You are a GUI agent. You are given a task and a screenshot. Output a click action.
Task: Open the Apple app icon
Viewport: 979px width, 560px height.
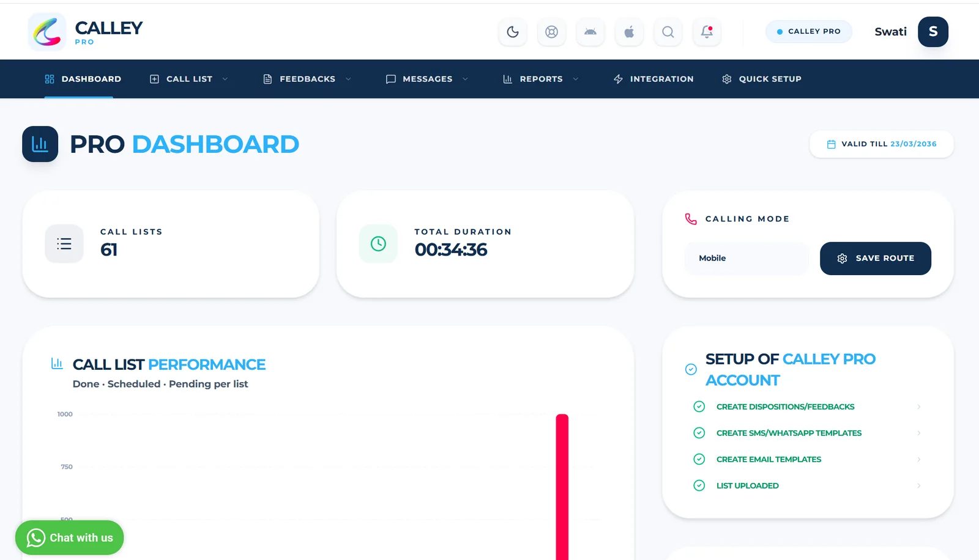tap(629, 32)
